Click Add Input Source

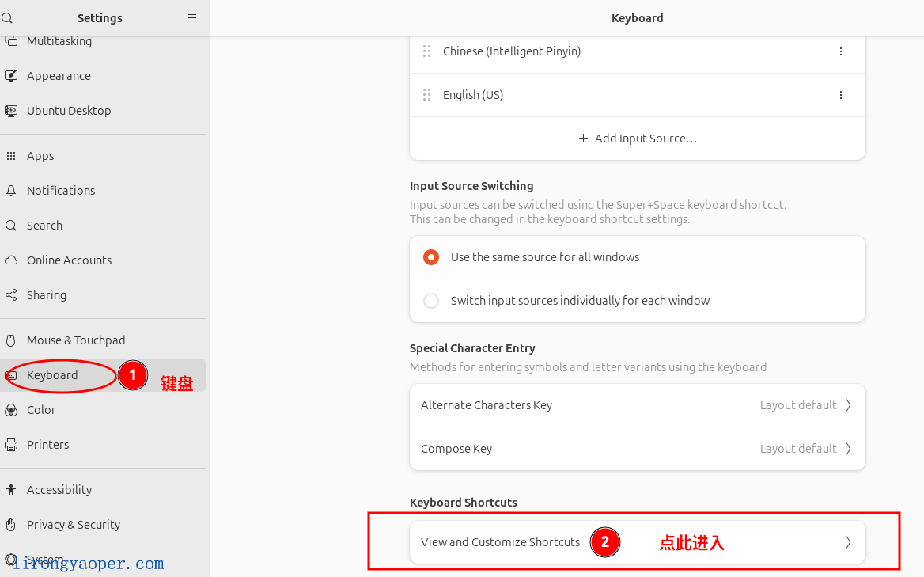tap(637, 138)
